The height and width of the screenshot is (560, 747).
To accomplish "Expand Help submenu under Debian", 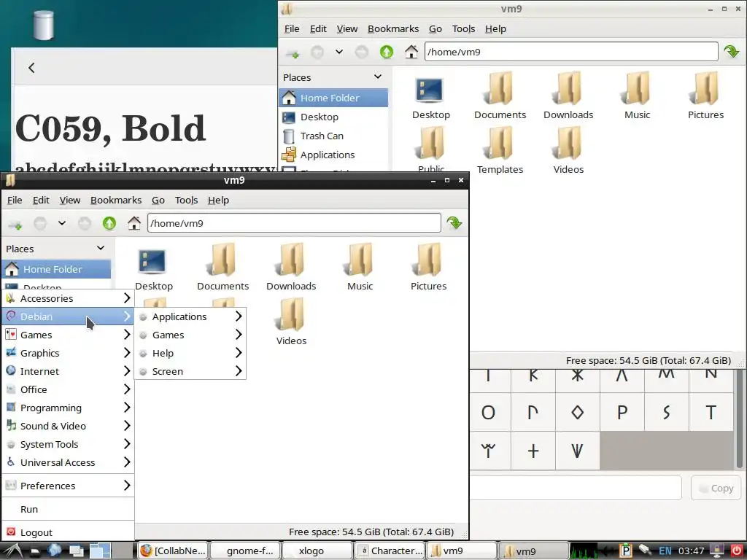I will (x=190, y=353).
